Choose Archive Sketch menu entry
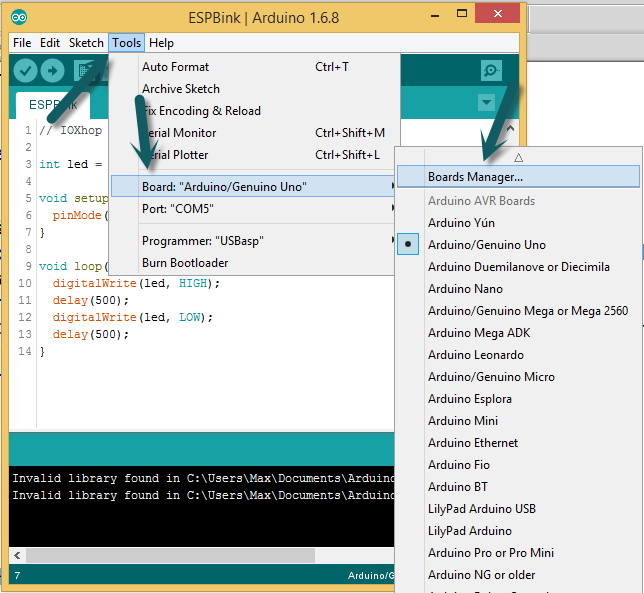Image resolution: width=644 pixels, height=593 pixels. 255,89
